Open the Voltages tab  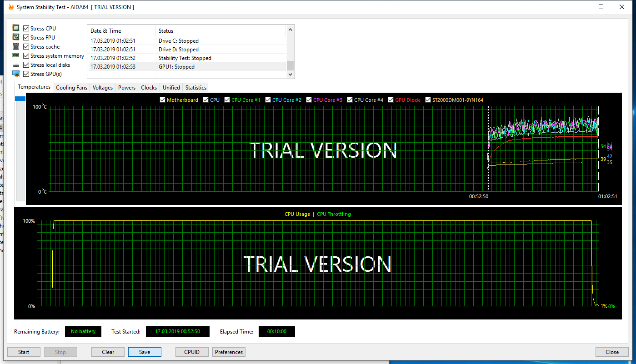(x=103, y=88)
